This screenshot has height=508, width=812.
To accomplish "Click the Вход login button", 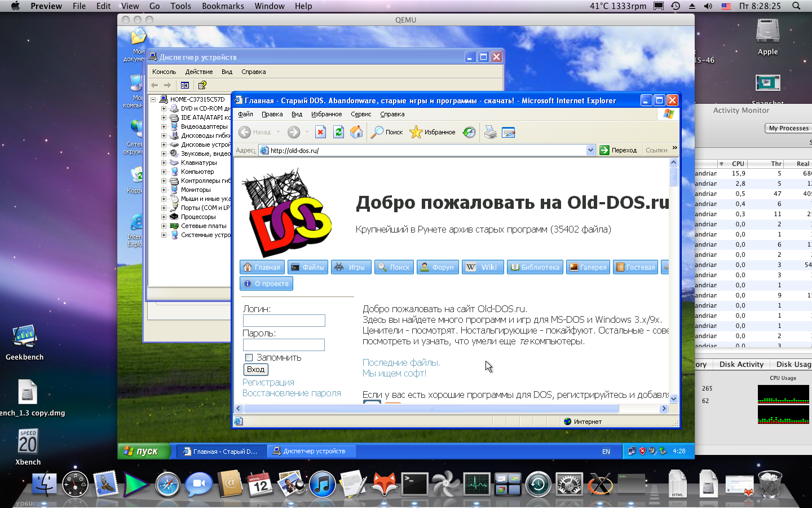I will (255, 370).
